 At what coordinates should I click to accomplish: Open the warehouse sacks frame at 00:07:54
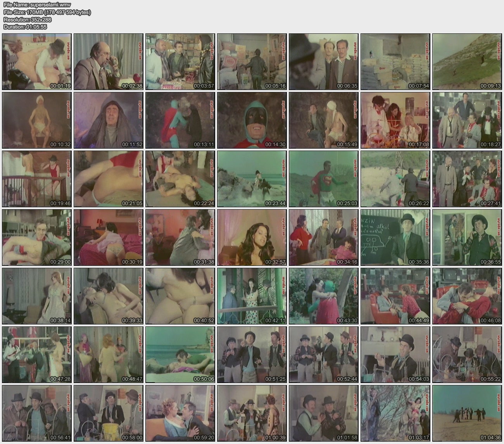tap(395, 62)
